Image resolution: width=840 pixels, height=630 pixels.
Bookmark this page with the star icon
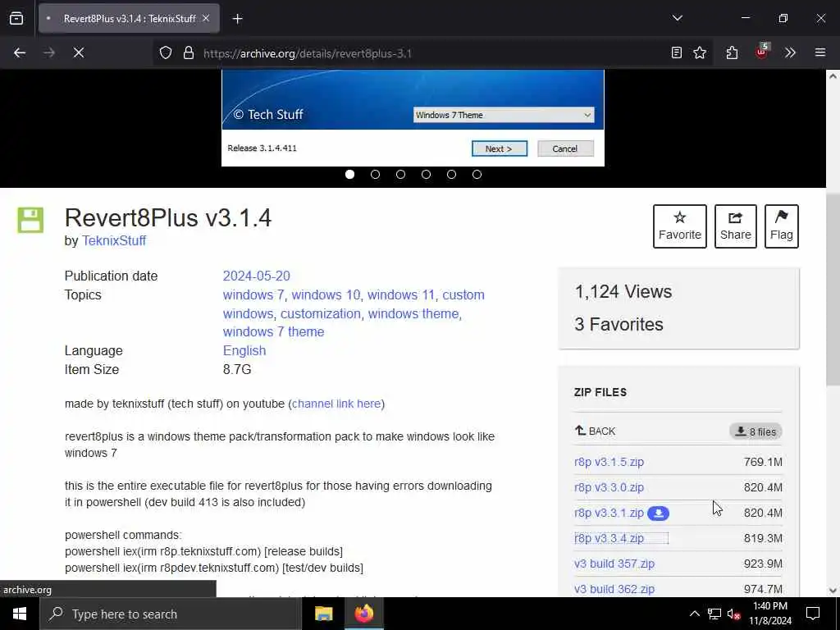pos(700,52)
